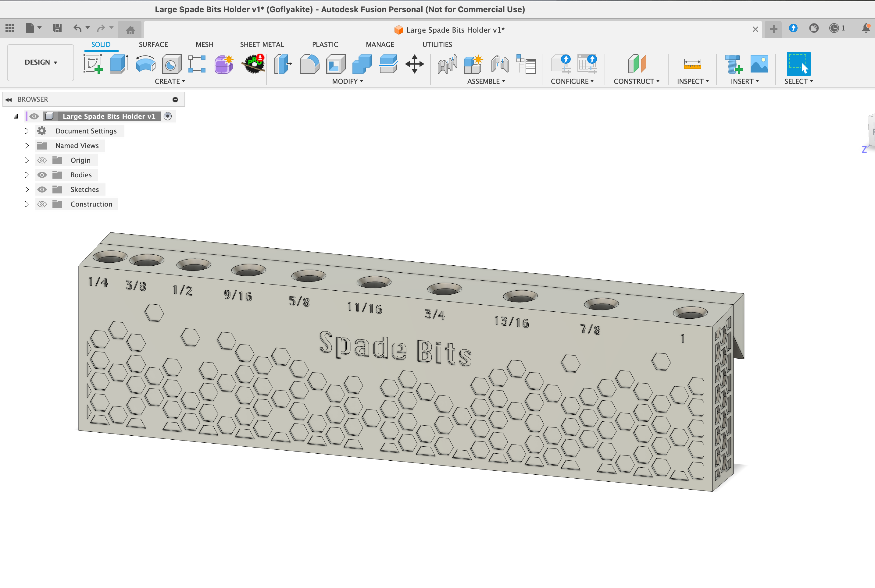Show the hidden Origin folder
The height and width of the screenshot is (588, 875).
tap(42, 160)
